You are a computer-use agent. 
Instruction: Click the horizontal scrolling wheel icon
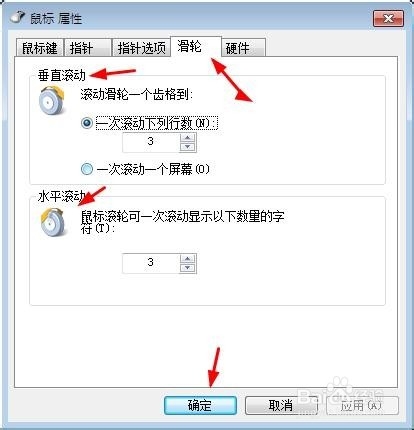[53, 222]
